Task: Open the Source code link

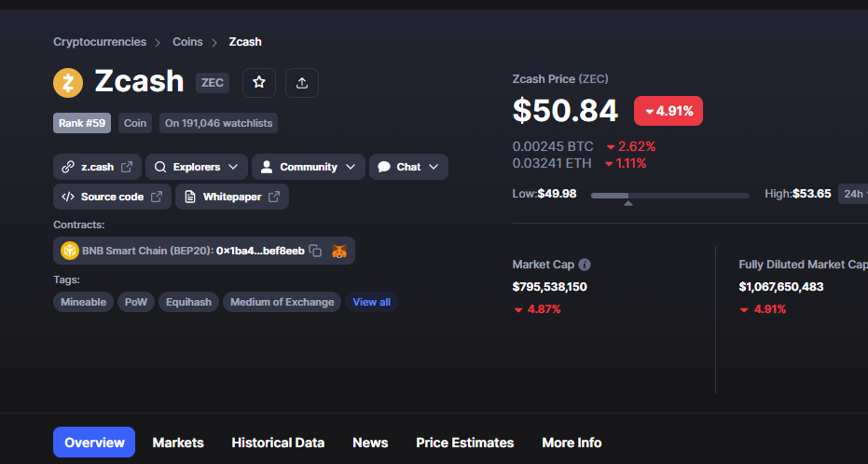Action: point(113,197)
